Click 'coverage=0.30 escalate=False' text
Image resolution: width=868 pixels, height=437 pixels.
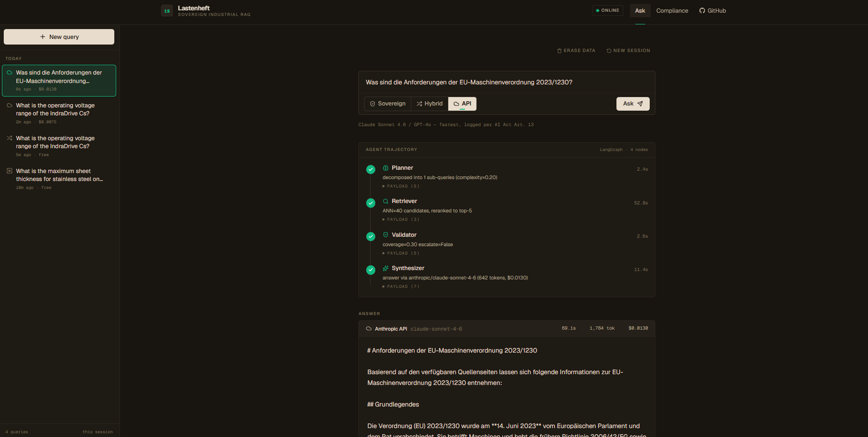point(417,245)
